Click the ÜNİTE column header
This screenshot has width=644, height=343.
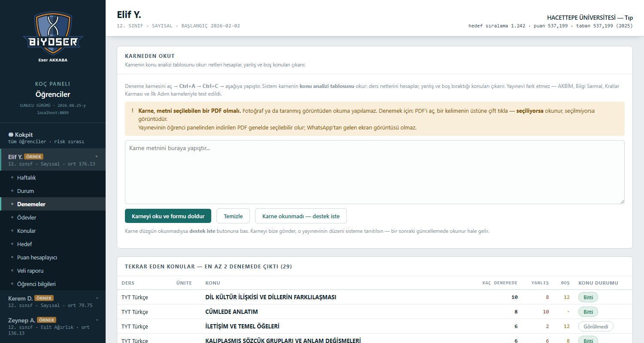click(x=184, y=283)
